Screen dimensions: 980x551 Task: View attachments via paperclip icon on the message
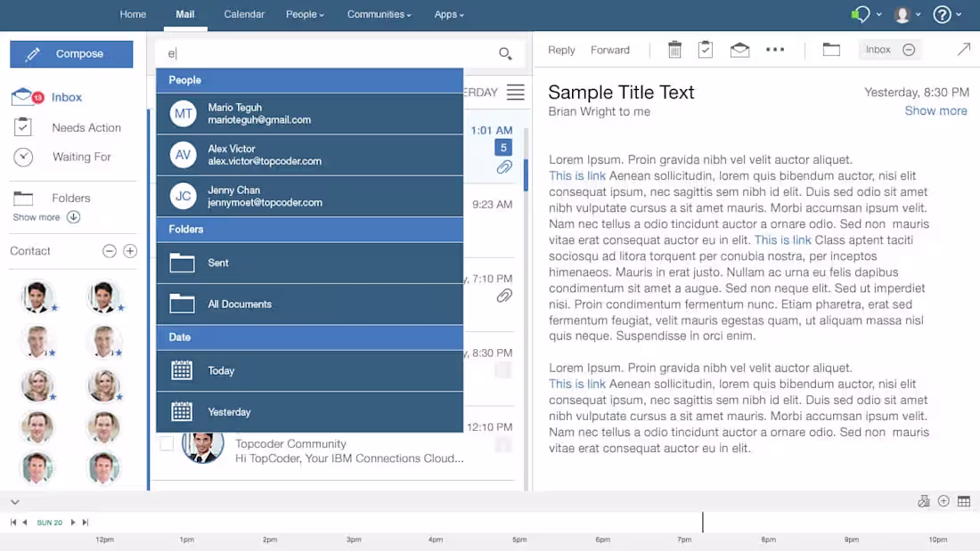point(504,166)
